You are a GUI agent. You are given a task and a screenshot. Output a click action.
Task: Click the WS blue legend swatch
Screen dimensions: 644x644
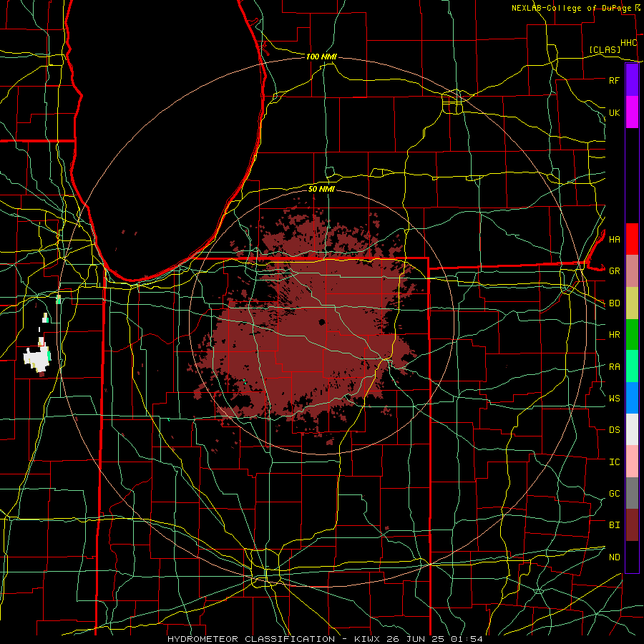tap(632, 398)
